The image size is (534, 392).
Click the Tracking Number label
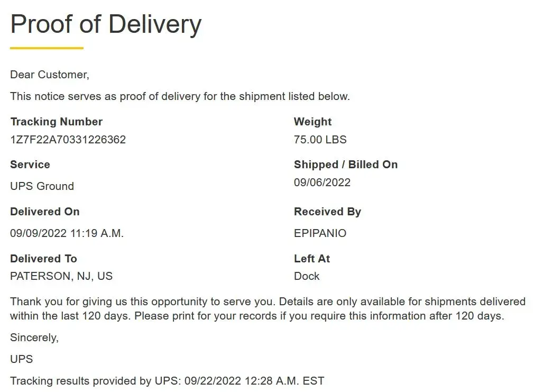coord(56,122)
